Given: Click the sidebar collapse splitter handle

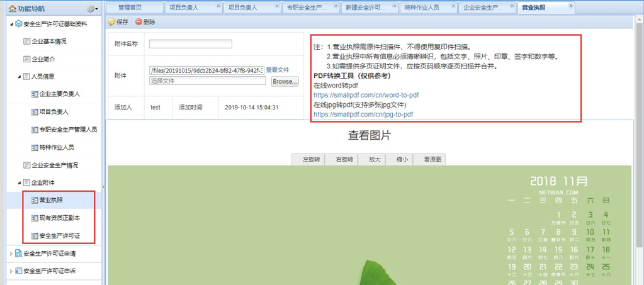Looking at the screenshot, I should (x=103, y=187).
